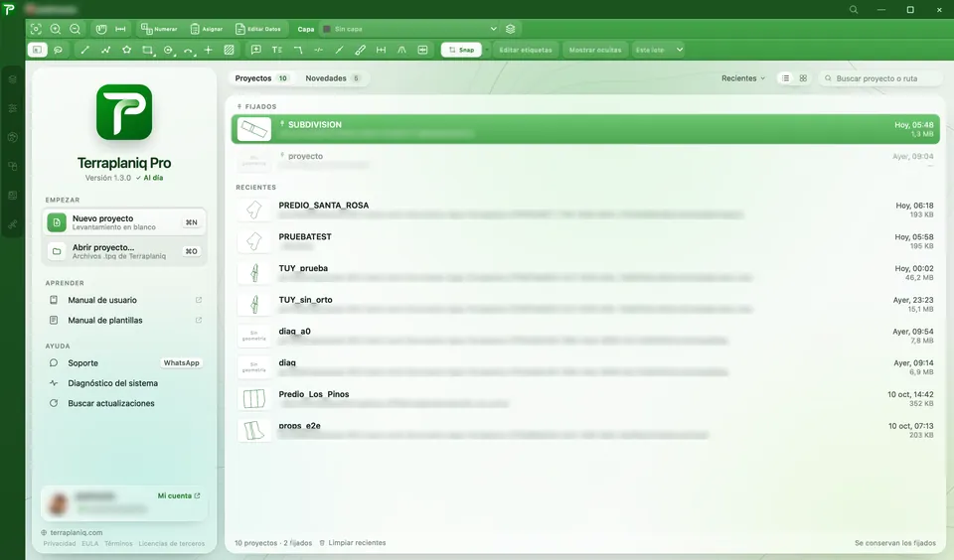Toggle Mostrar ocultas
Screen dimensions: 954x560
pos(595,50)
